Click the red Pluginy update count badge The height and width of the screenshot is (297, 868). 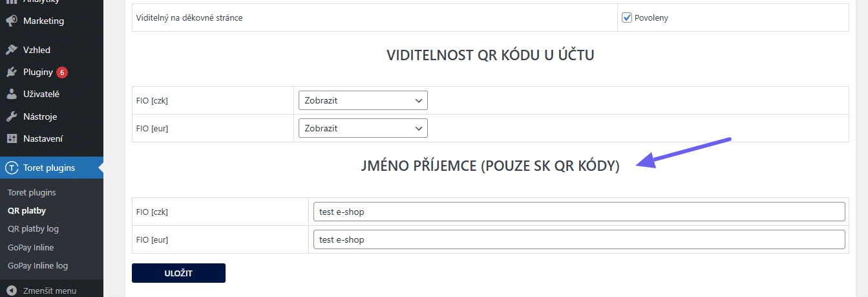[62, 72]
